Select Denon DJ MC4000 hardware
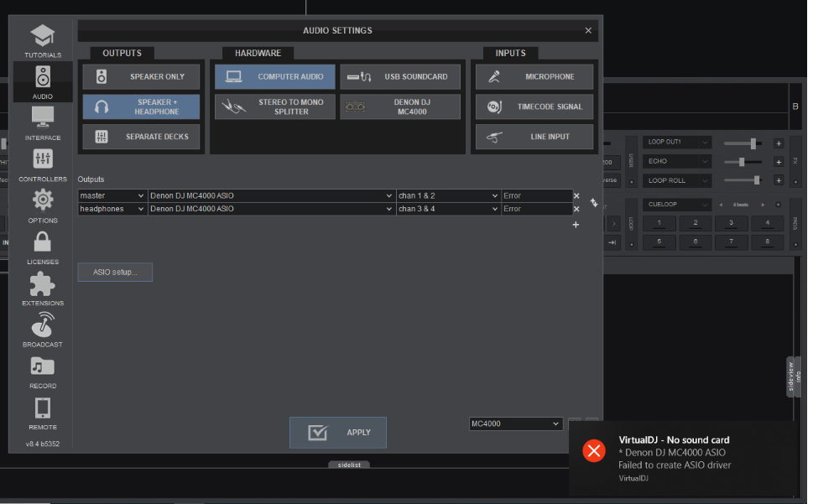Screen dimensions: 813x504 click(x=400, y=107)
